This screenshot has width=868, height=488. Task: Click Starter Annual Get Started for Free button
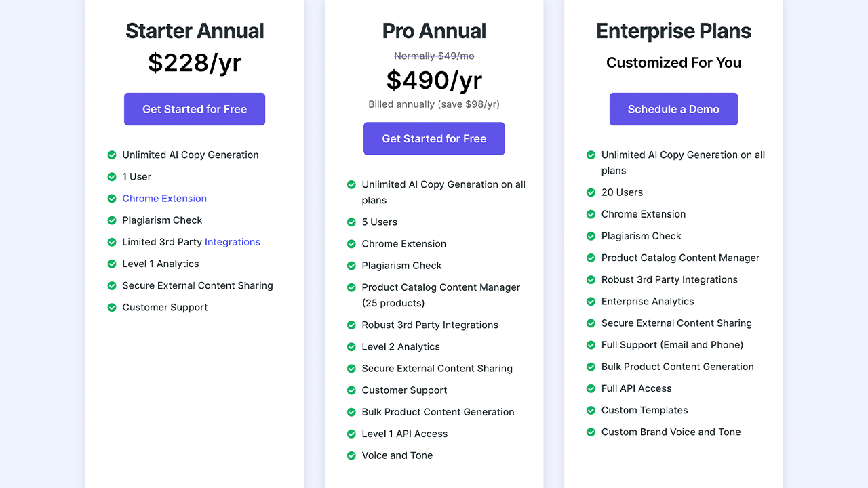195,109
